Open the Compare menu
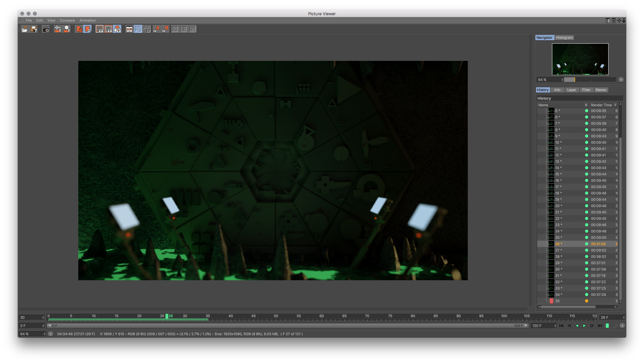The height and width of the screenshot is (363, 644). [x=67, y=20]
